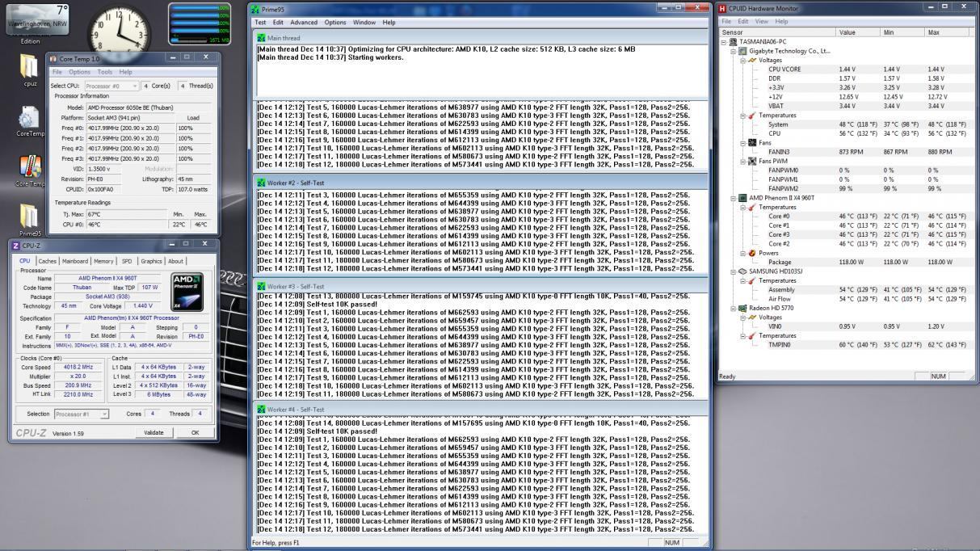Open the View menu in Hardware Monitor
The width and height of the screenshot is (980, 551).
point(763,21)
